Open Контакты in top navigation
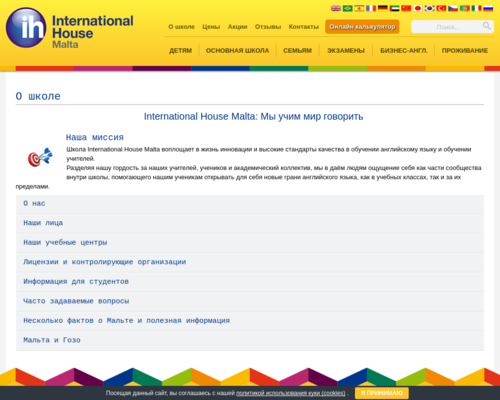This screenshot has width=500, height=400. pos(304,27)
